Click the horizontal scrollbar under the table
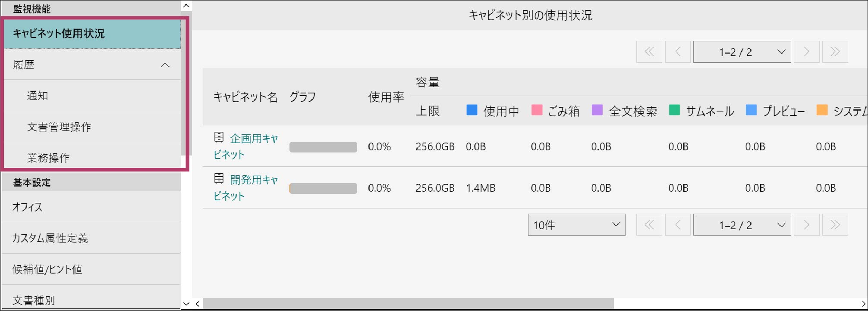Screen dimensions: 868x311 (408, 304)
